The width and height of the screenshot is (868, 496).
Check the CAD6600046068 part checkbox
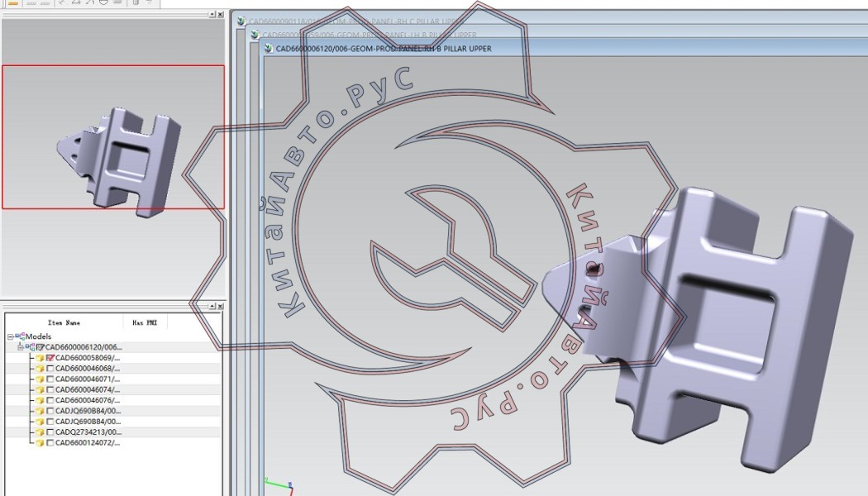(50, 369)
